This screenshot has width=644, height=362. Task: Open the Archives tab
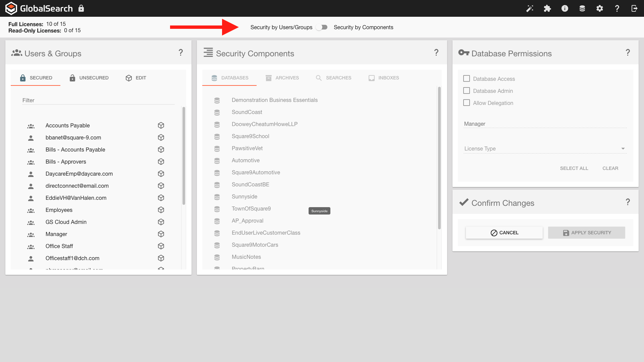pyautogui.click(x=282, y=78)
